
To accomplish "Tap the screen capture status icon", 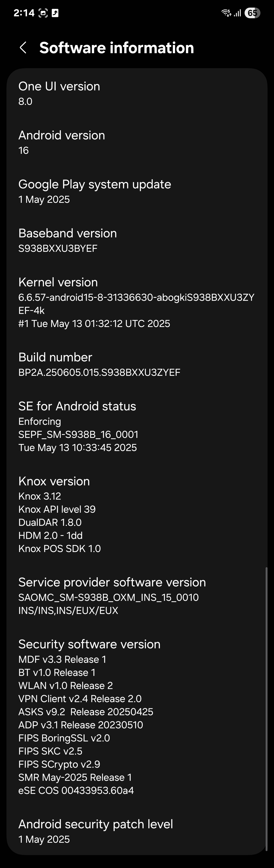I will tap(43, 13).
